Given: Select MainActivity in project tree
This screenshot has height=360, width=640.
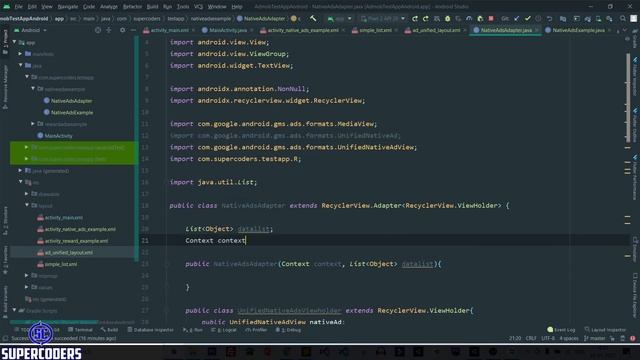Looking at the screenshot, I should (x=58, y=136).
